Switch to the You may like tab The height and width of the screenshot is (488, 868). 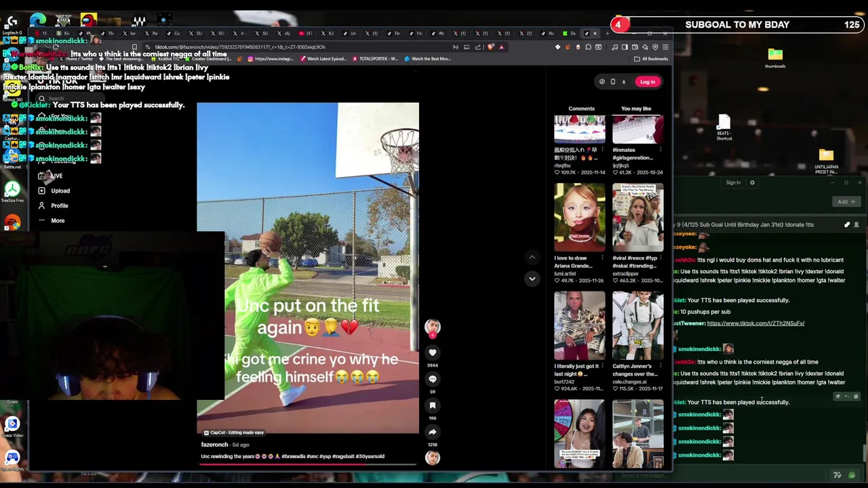tap(636, 108)
